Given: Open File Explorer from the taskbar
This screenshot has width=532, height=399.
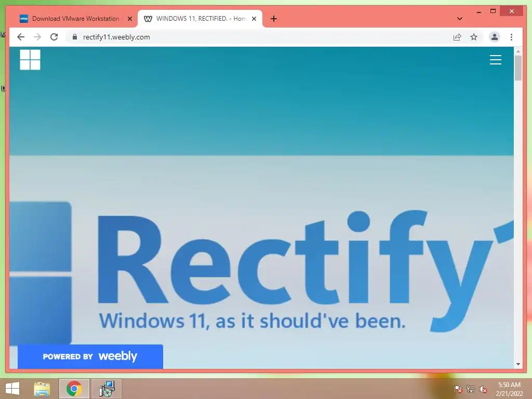Looking at the screenshot, I should click(42, 389).
